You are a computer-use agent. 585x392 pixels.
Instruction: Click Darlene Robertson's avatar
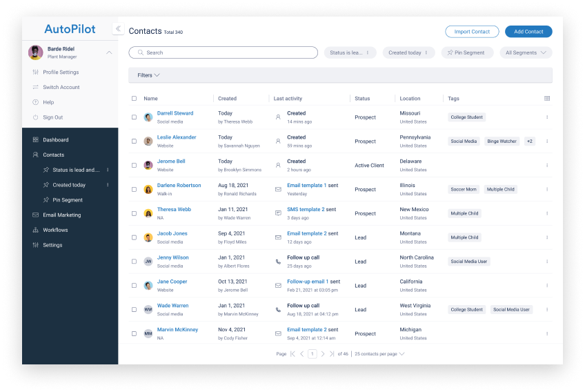pyautogui.click(x=148, y=189)
